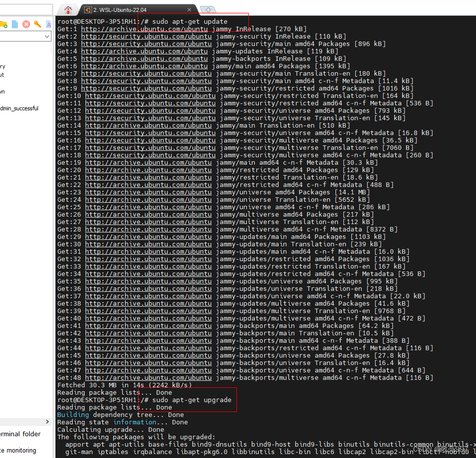This screenshot has width=476, height=458.
Task: Click the 'te monitoring' option in sidebar
Action: tap(18, 451)
